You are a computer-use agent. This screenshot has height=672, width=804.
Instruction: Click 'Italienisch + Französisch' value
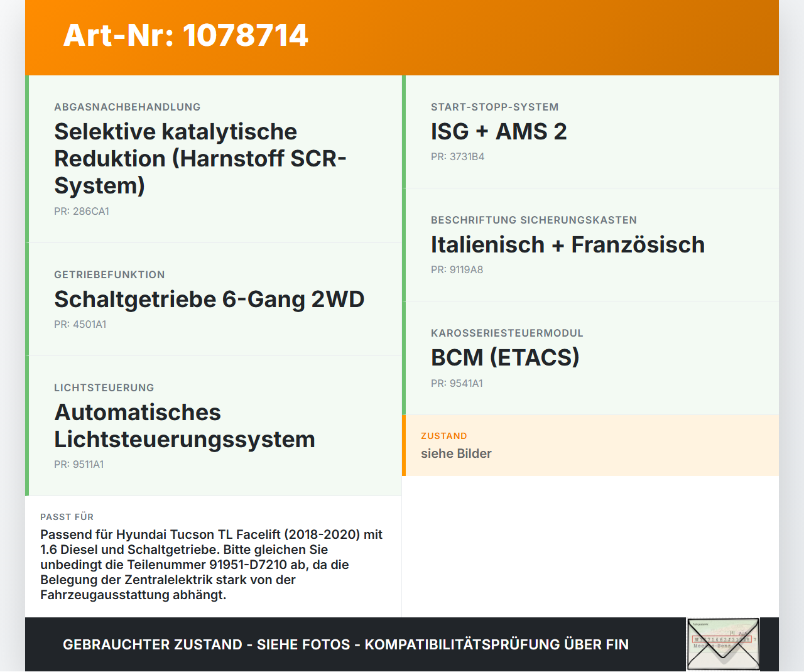click(568, 244)
